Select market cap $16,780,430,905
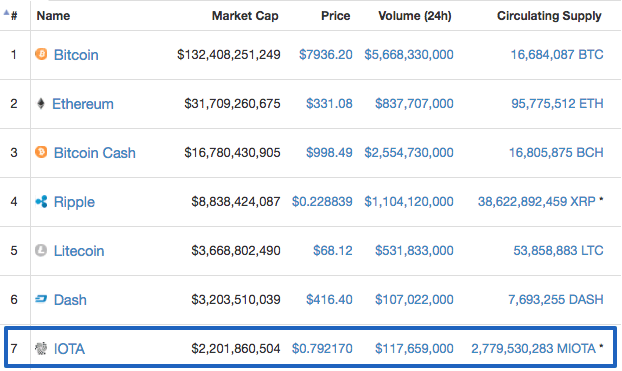The width and height of the screenshot is (622, 371). (232, 152)
